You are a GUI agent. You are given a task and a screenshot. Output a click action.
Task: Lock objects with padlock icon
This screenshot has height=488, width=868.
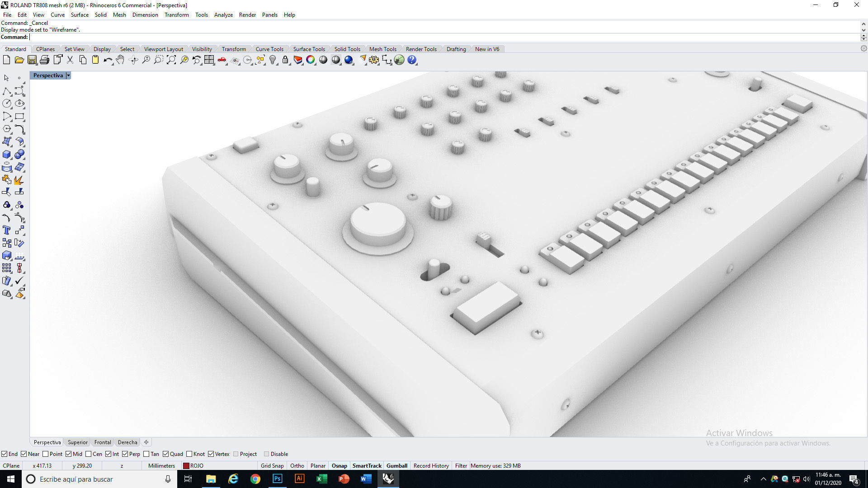pyautogui.click(x=285, y=60)
